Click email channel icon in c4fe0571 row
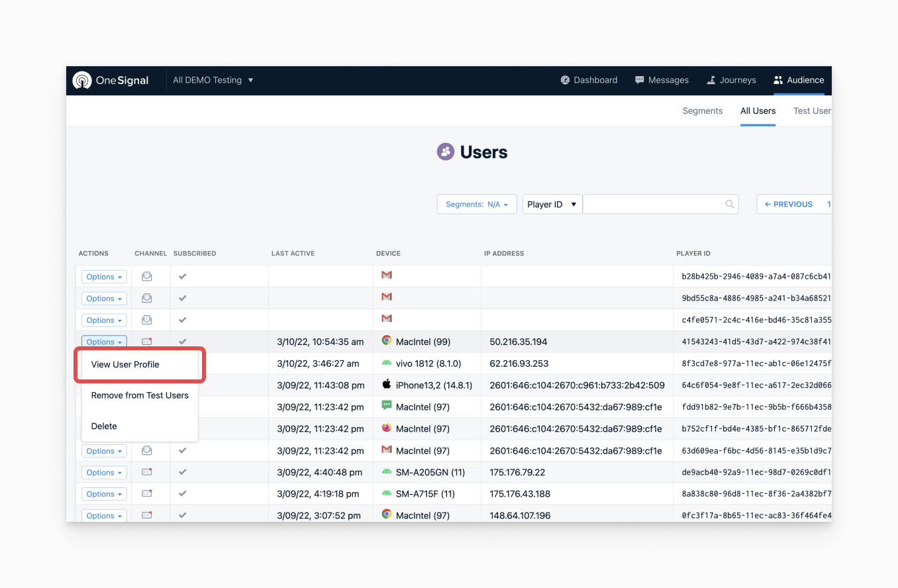Viewport: 898px width, 588px height. (x=147, y=320)
